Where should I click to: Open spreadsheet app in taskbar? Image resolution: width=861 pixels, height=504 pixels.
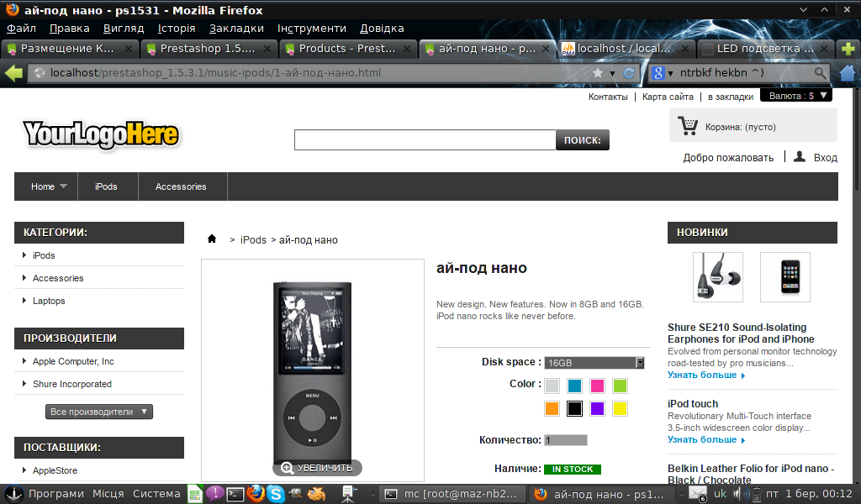[x=195, y=494]
